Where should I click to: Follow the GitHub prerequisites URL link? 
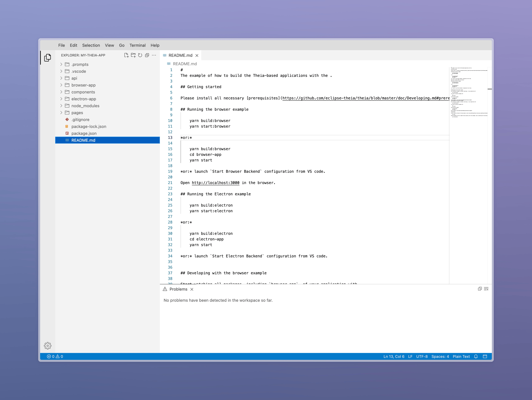(366, 98)
